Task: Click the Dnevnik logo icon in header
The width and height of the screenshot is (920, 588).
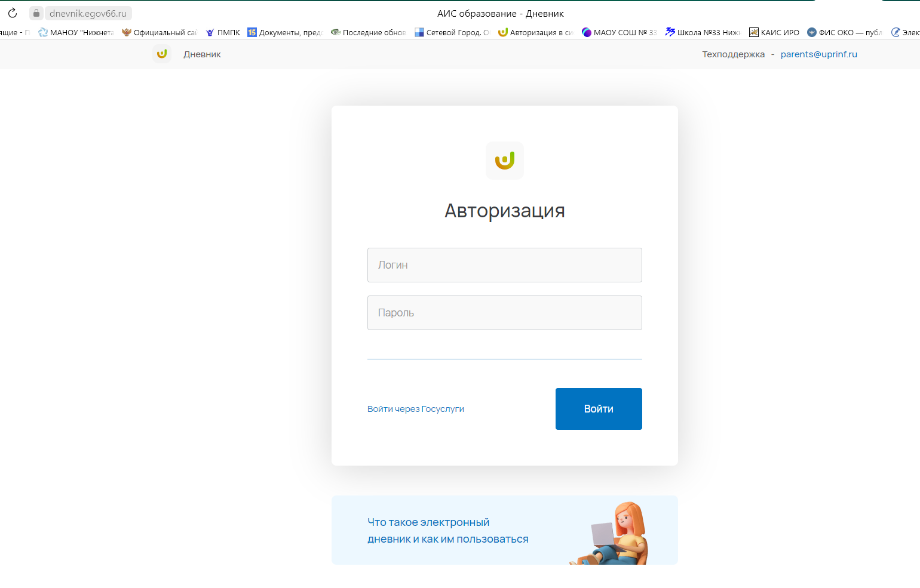Action: coord(162,54)
